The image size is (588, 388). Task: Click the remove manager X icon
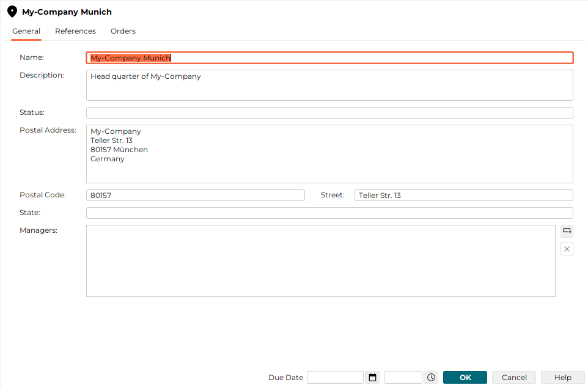567,249
